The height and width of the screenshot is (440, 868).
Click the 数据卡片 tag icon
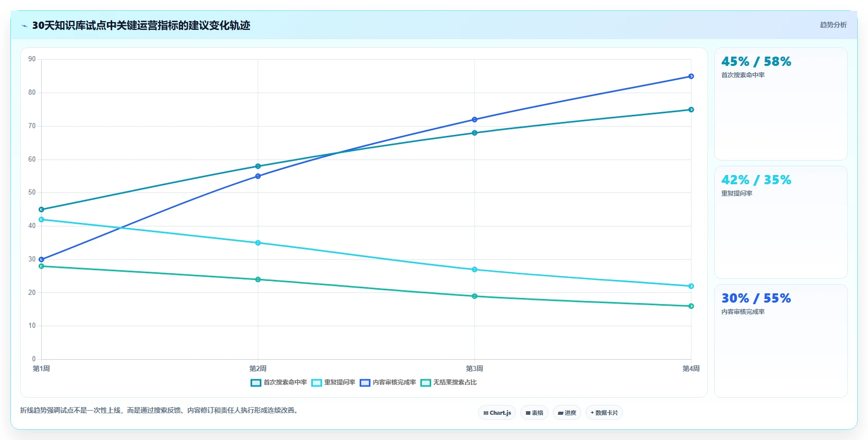point(592,413)
